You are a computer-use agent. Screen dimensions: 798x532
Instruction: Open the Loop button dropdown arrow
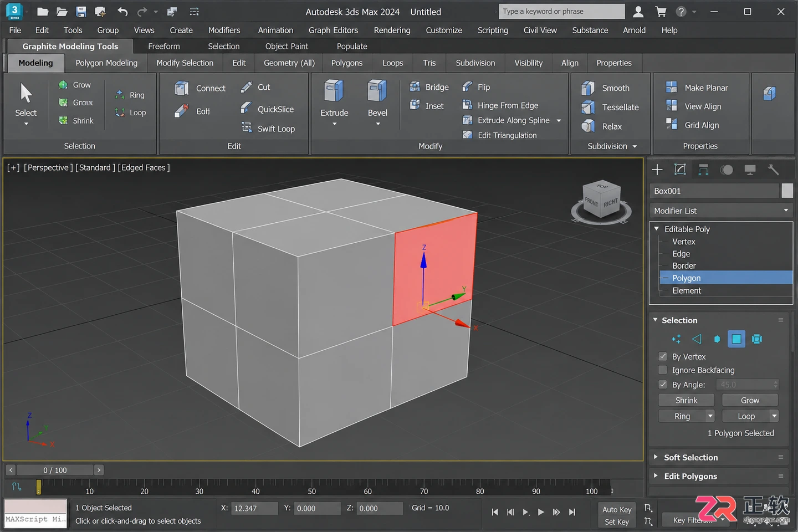click(774, 416)
